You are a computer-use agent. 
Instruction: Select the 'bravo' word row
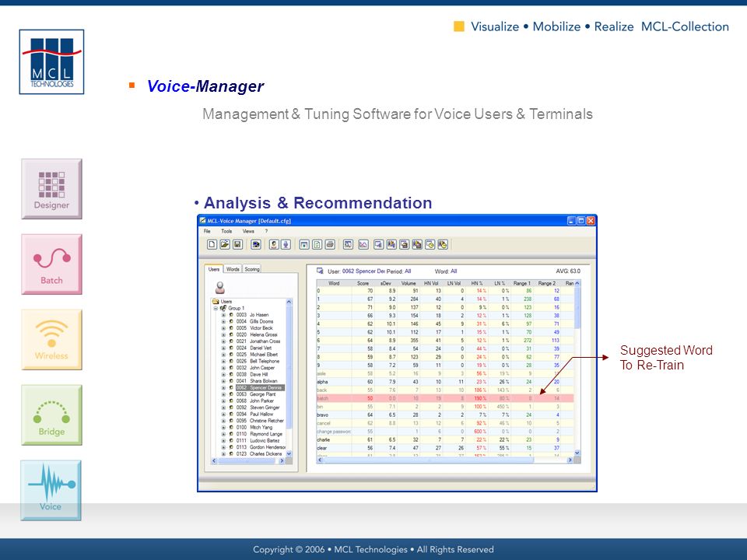click(445, 415)
